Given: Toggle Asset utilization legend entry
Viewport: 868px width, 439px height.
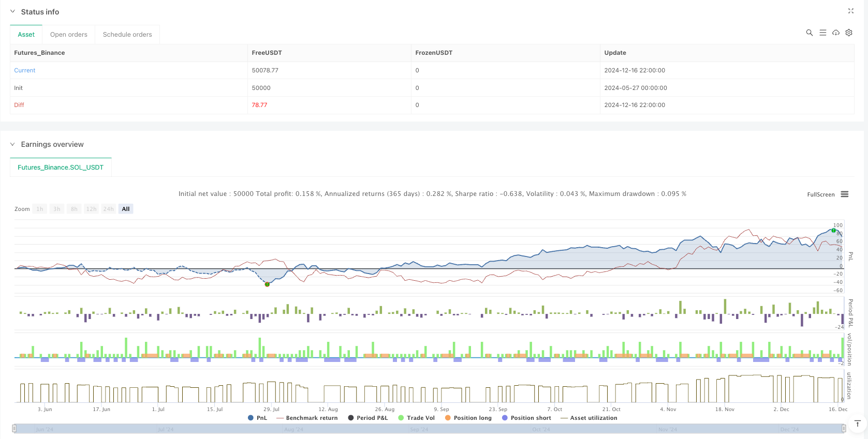Looking at the screenshot, I should coord(589,418).
